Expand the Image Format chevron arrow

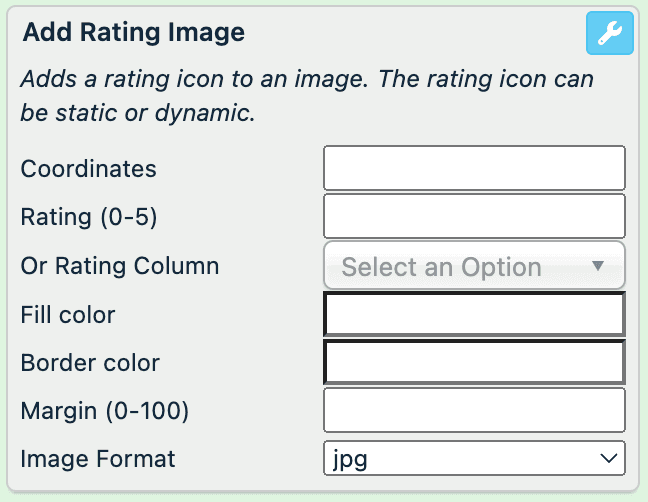coord(607,458)
